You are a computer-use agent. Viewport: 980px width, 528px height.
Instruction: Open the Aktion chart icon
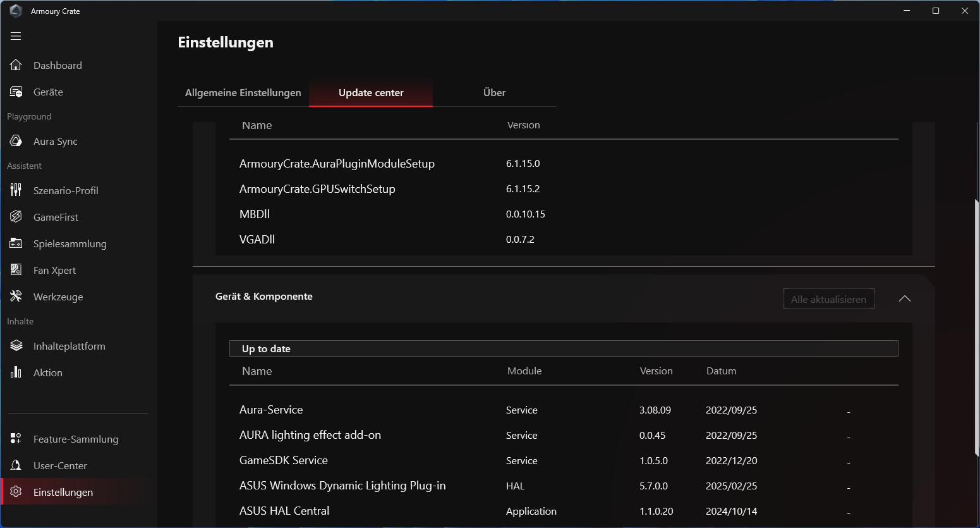[16, 372]
